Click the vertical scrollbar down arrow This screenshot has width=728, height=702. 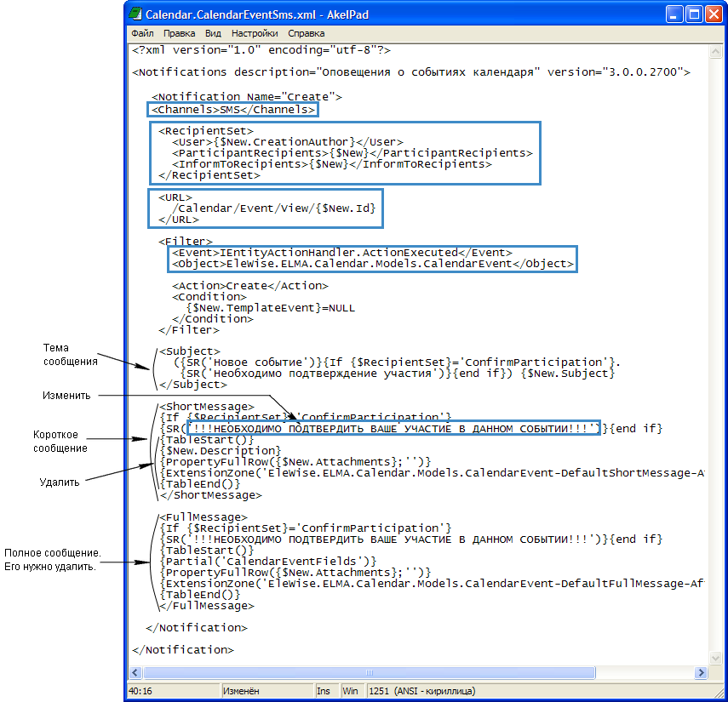click(x=714, y=659)
